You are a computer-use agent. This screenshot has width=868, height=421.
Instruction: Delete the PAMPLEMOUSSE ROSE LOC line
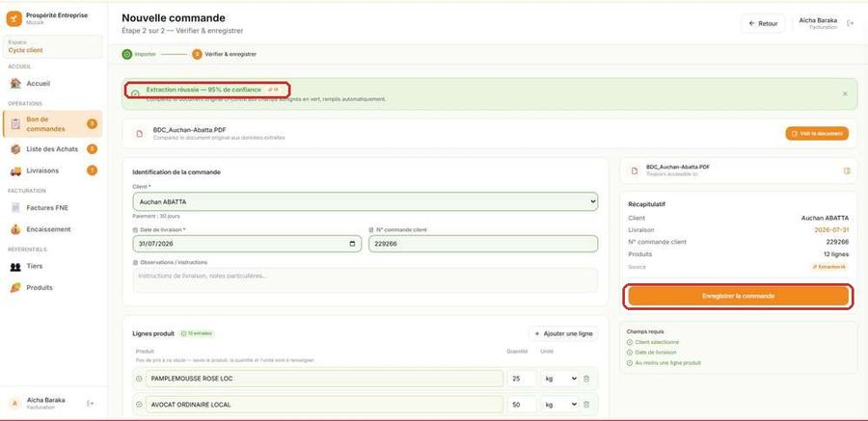click(x=586, y=379)
